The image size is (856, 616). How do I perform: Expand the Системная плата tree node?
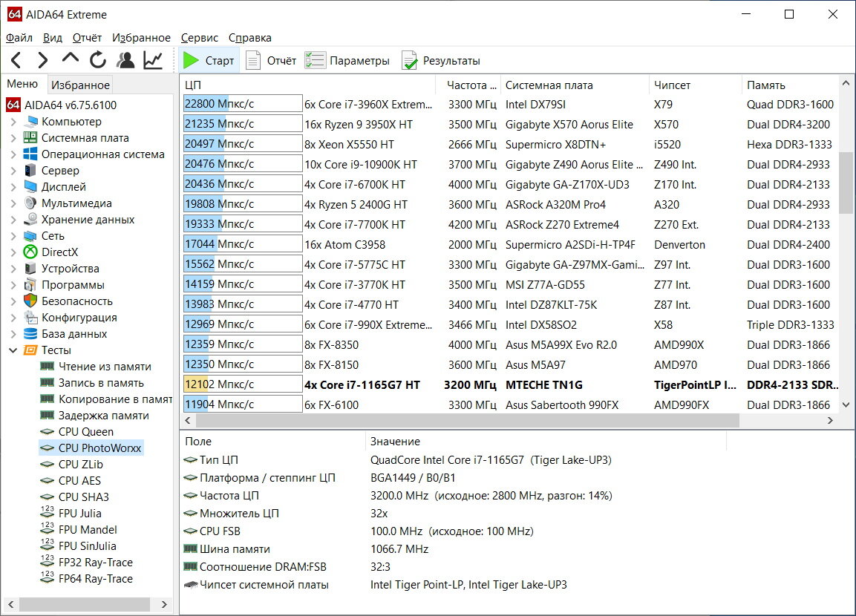[13, 138]
